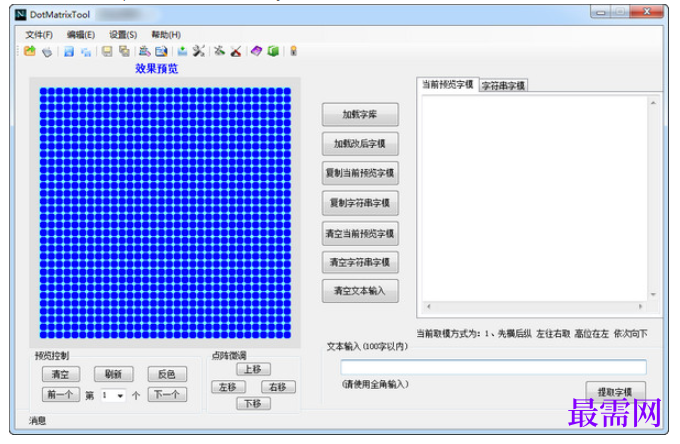Click the orange folder open icon in toolbar
The height and width of the screenshot is (444, 680).
(x=29, y=51)
